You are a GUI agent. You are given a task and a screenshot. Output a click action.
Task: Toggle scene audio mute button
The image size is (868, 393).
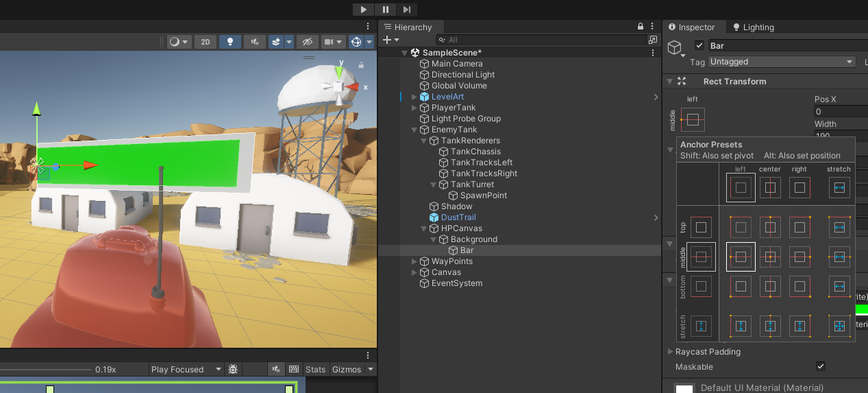pyautogui.click(x=255, y=42)
